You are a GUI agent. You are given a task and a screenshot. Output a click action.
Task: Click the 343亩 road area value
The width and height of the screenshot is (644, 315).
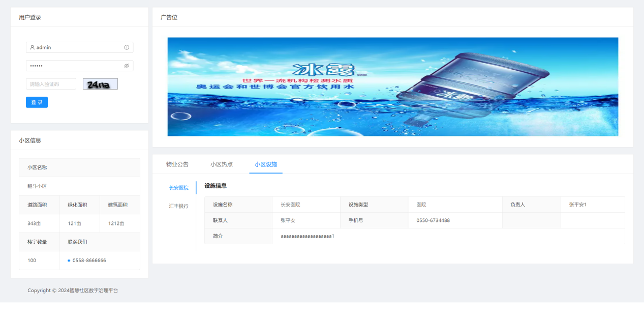tap(34, 223)
